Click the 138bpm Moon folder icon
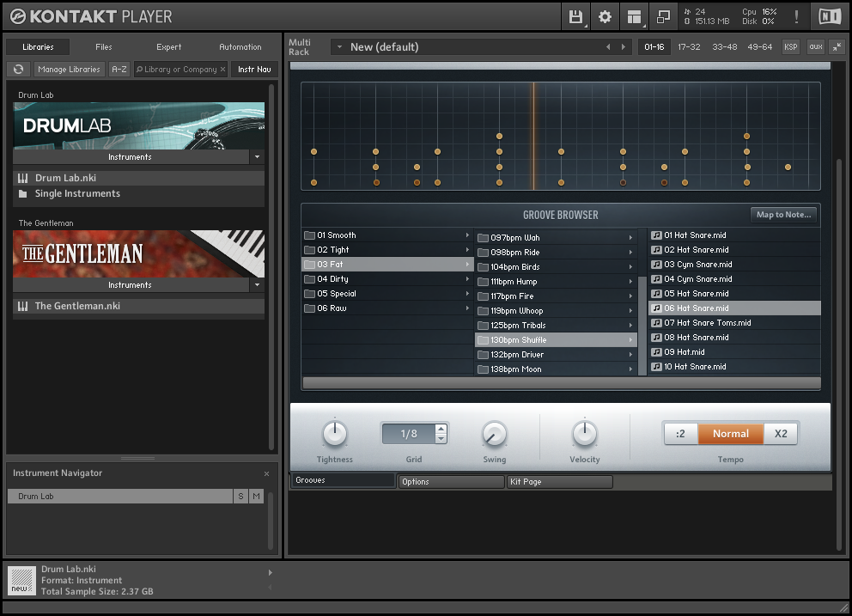Image resolution: width=852 pixels, height=616 pixels. click(x=483, y=369)
